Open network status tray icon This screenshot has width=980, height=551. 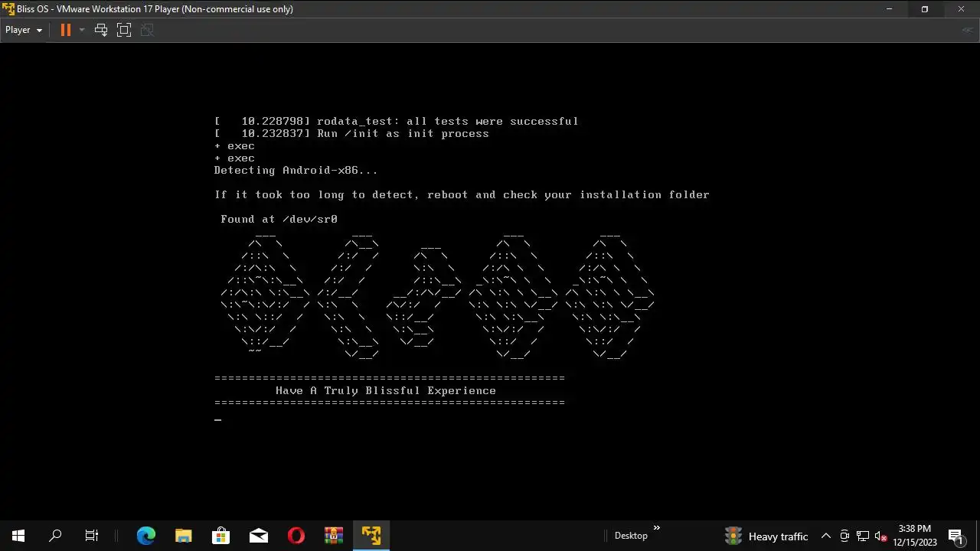pyautogui.click(x=863, y=536)
